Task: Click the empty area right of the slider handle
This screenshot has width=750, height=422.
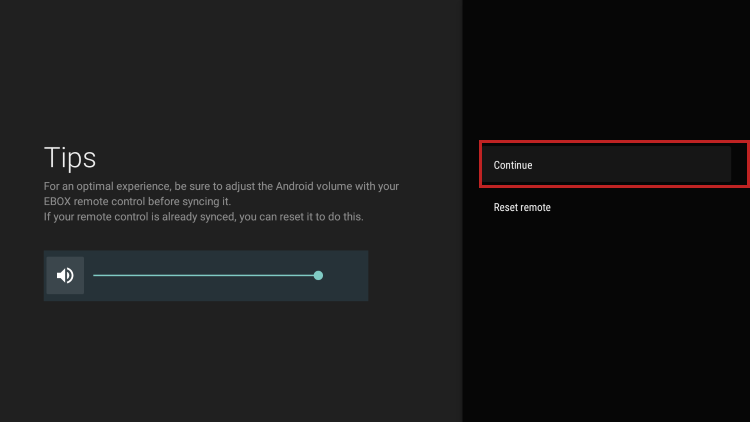Action: 345,275
